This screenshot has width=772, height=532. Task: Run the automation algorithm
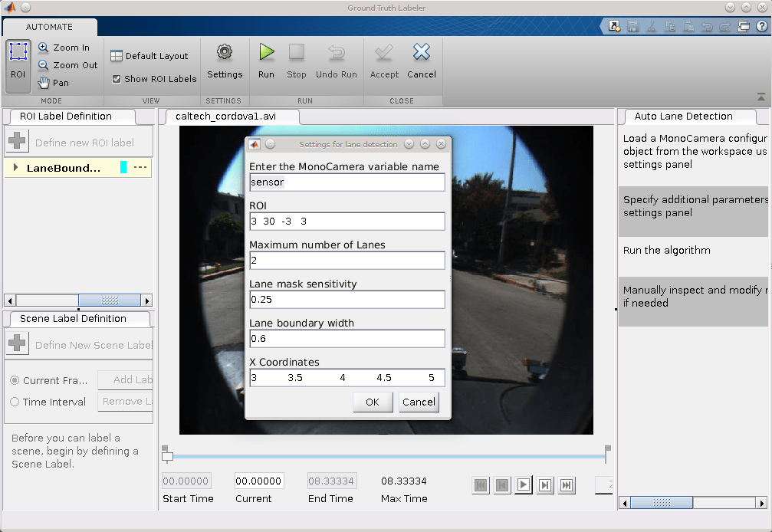[x=266, y=61]
